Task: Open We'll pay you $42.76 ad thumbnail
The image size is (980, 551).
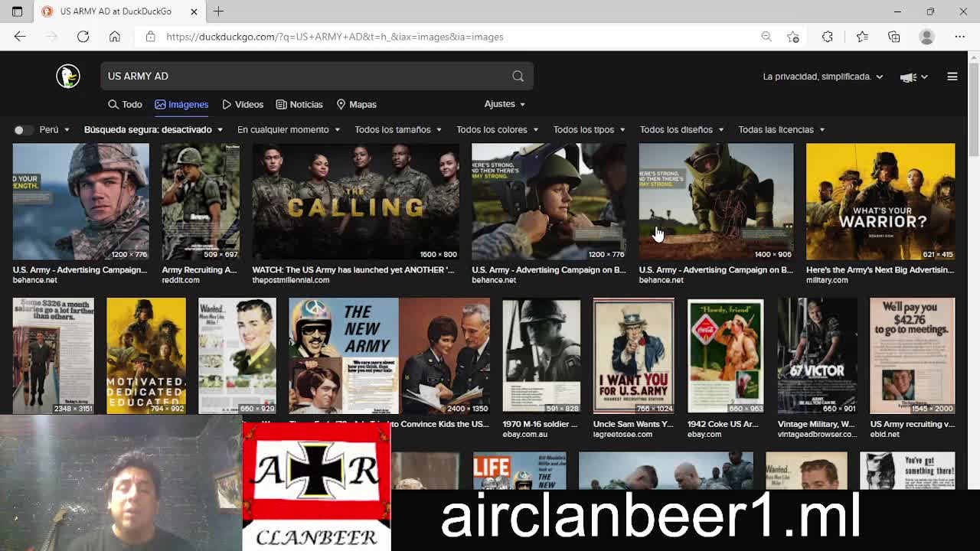Action: tap(912, 356)
